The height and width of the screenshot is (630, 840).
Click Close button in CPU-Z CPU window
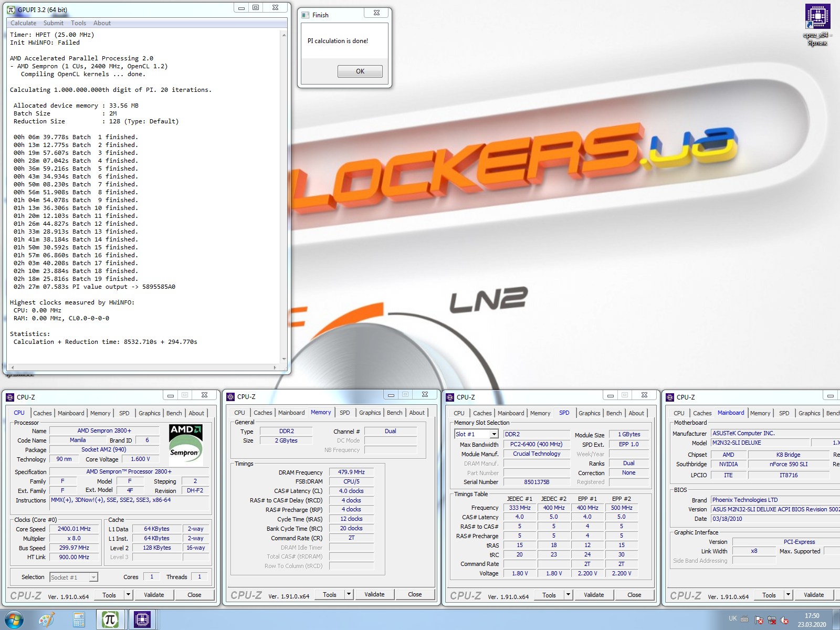[x=194, y=595]
